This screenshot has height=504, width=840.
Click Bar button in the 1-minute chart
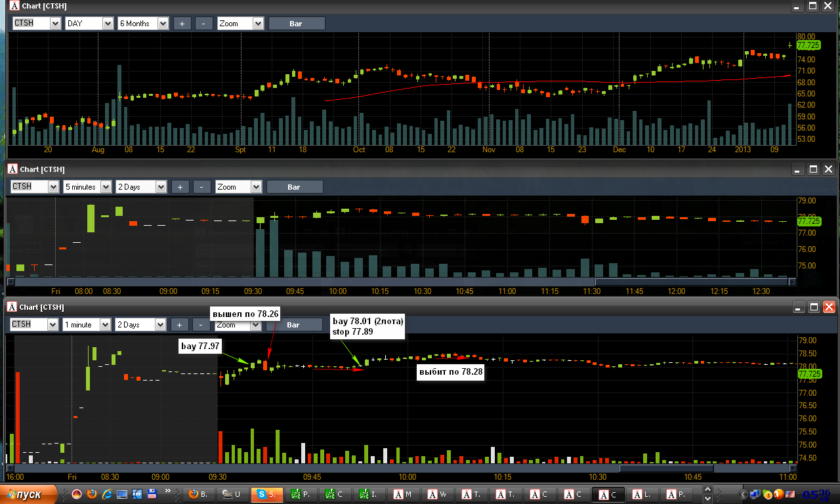(x=293, y=324)
